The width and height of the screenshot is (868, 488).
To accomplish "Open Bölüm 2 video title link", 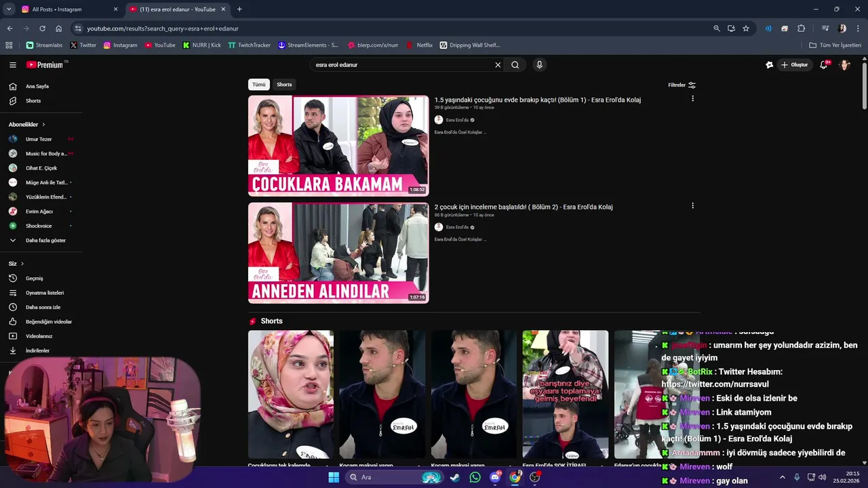I will [524, 207].
